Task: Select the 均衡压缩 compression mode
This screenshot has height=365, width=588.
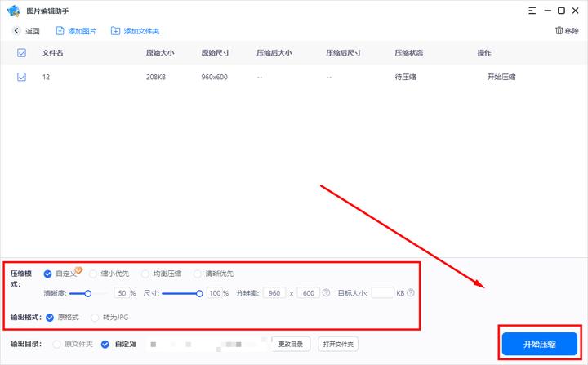Action: tap(145, 274)
